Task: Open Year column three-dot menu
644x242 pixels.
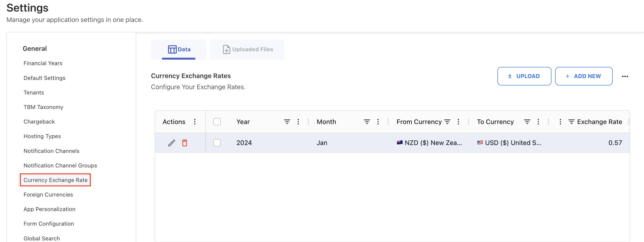Action: (x=298, y=122)
